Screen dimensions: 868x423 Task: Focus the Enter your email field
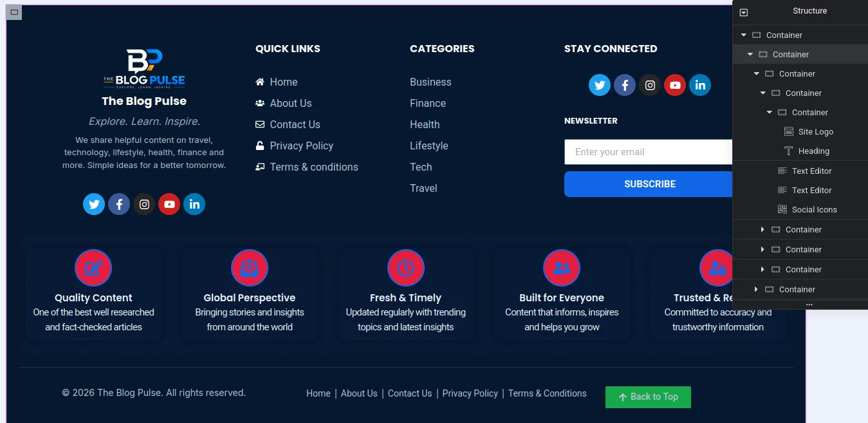tap(649, 152)
